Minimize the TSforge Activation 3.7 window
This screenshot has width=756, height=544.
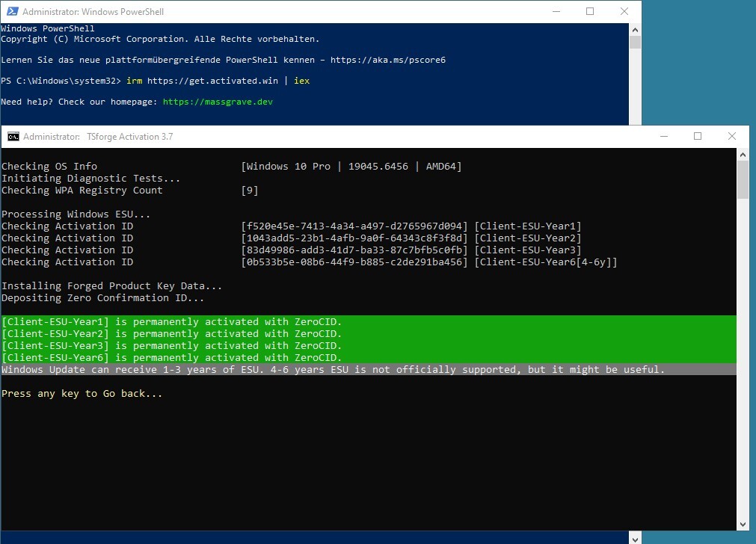(663, 137)
